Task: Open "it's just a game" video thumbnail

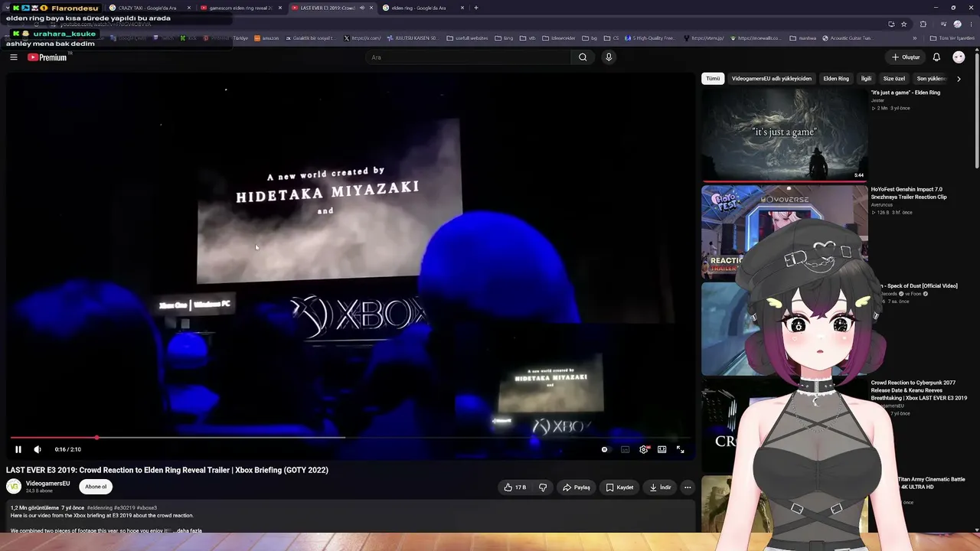Action: [x=785, y=135]
